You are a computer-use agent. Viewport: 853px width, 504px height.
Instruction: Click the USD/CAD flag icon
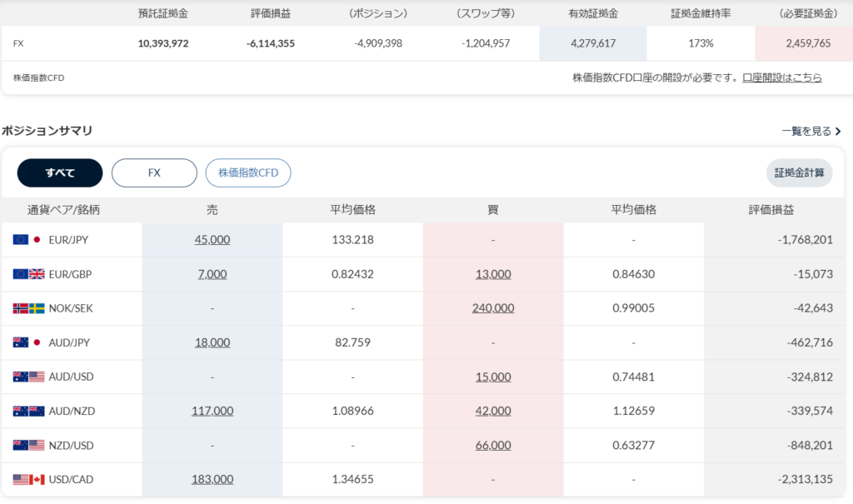click(x=28, y=479)
